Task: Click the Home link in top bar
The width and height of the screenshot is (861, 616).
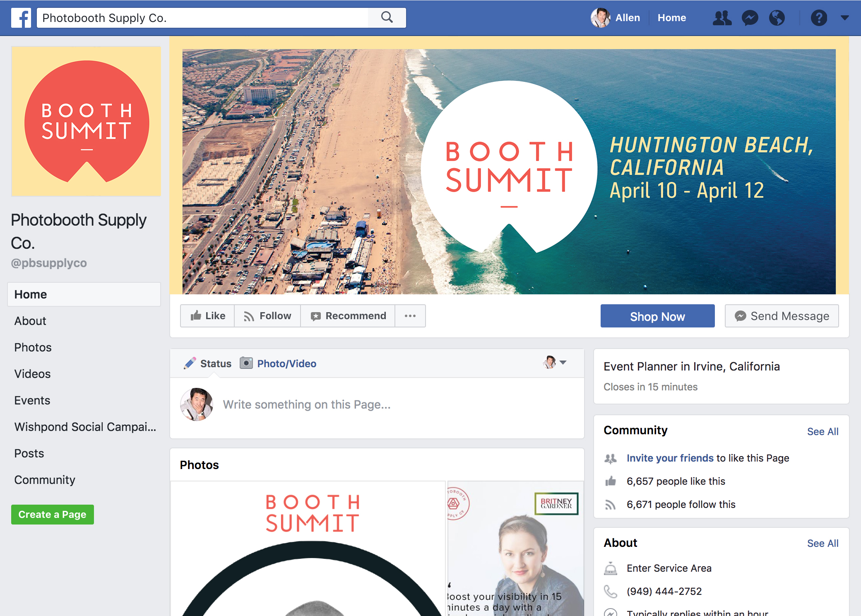Action: click(x=672, y=18)
